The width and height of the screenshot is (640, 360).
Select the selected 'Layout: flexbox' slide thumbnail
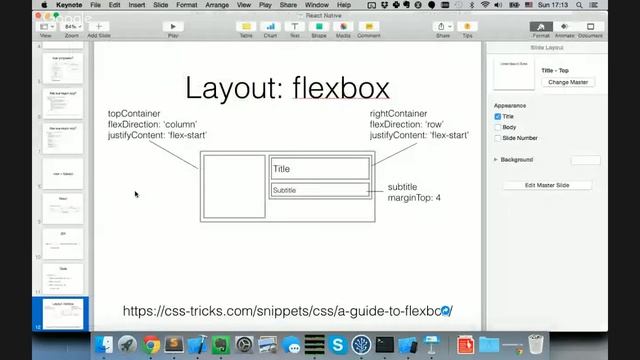click(x=63, y=313)
